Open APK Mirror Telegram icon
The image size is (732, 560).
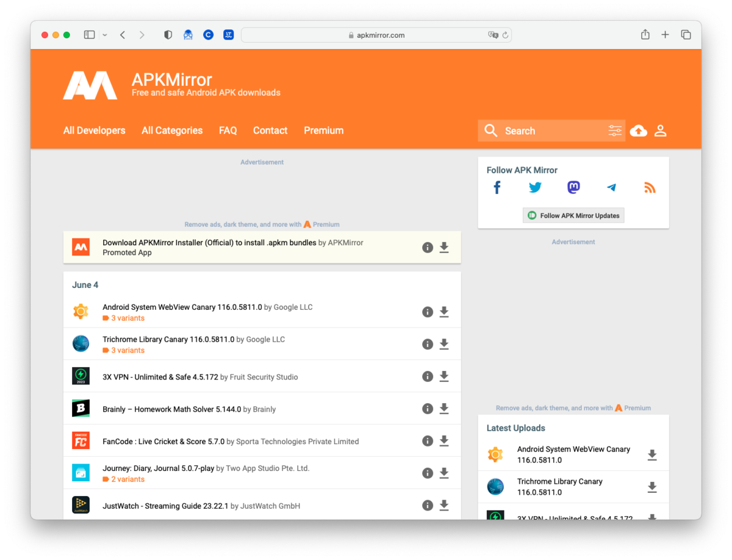(x=611, y=188)
